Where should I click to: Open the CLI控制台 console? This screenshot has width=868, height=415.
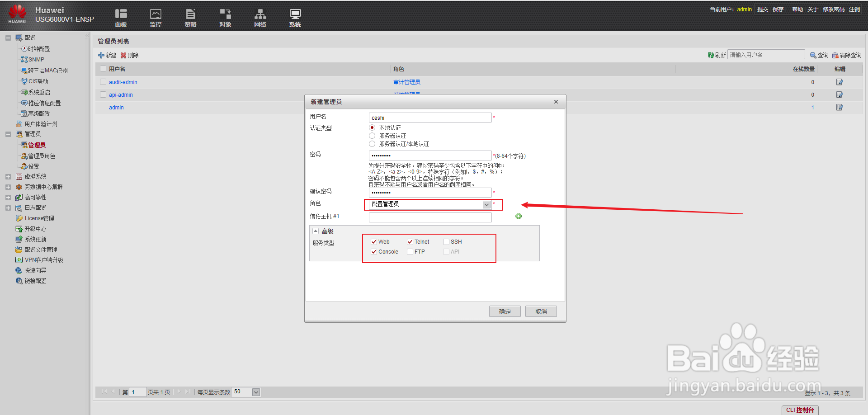click(800, 410)
